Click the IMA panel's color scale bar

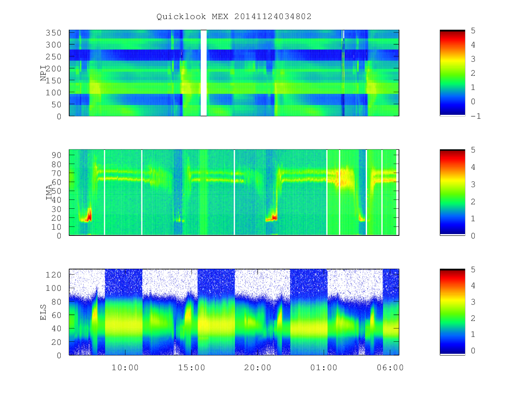452,192
